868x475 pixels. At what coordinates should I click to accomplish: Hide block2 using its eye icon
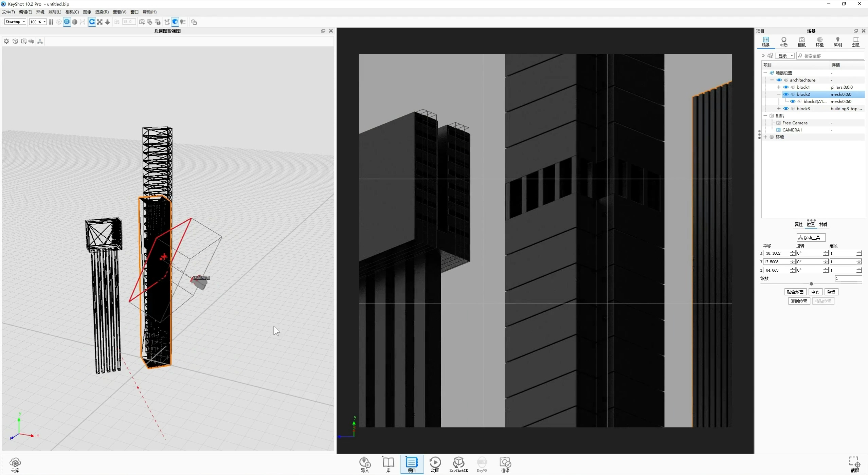(x=786, y=94)
